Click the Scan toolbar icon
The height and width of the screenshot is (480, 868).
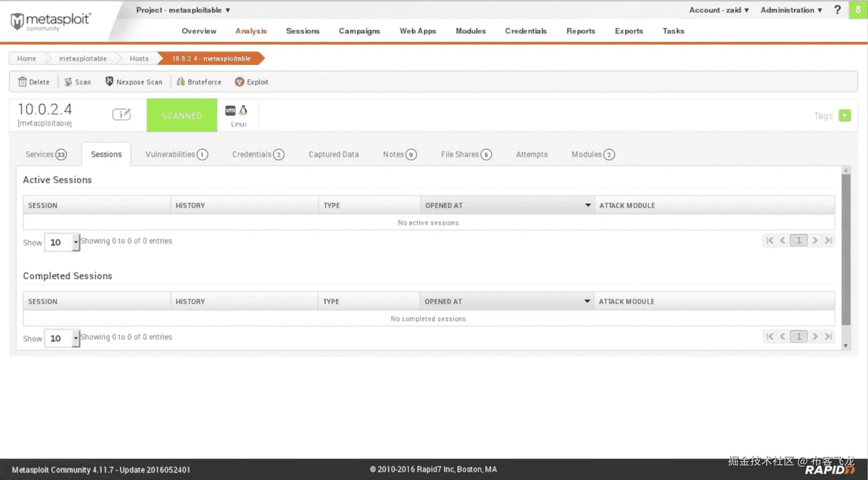68,82
